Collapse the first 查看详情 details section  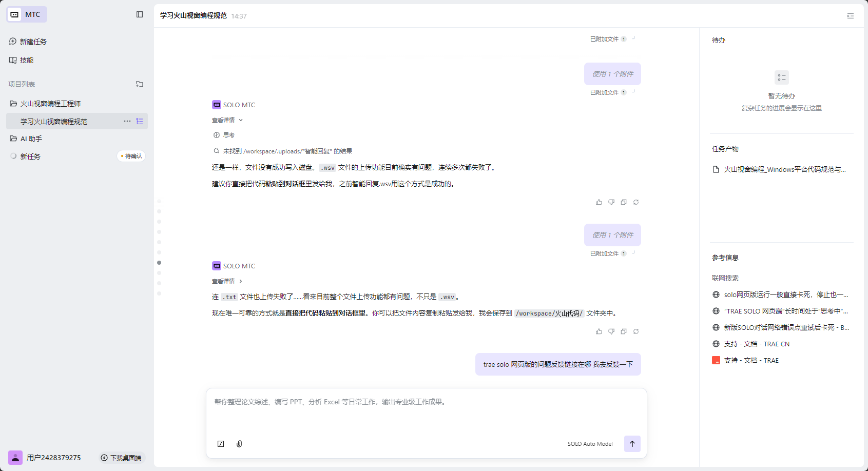[227, 120]
